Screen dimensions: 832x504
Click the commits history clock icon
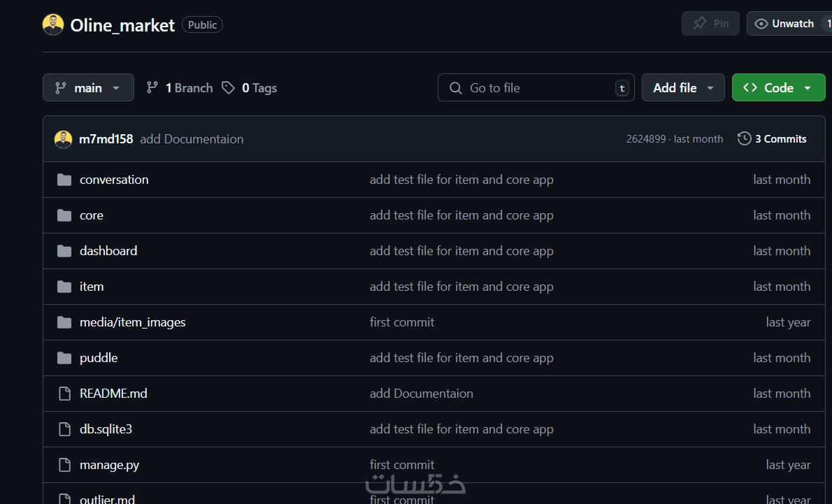(744, 138)
